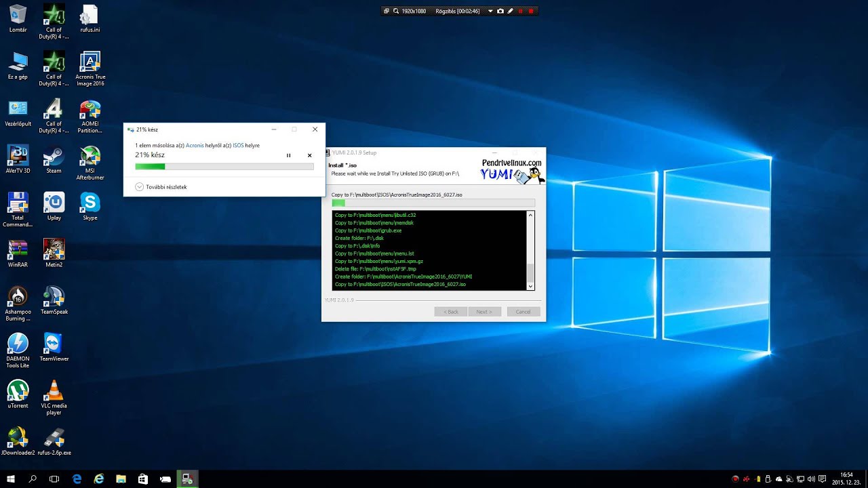Open the Vezérlőpult control panel icon

pos(18,113)
